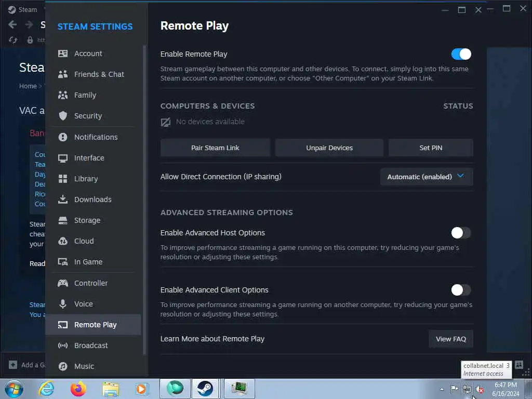This screenshot has height=399, width=532.
Task: Select the Broadcast signal icon
Action: click(x=63, y=345)
